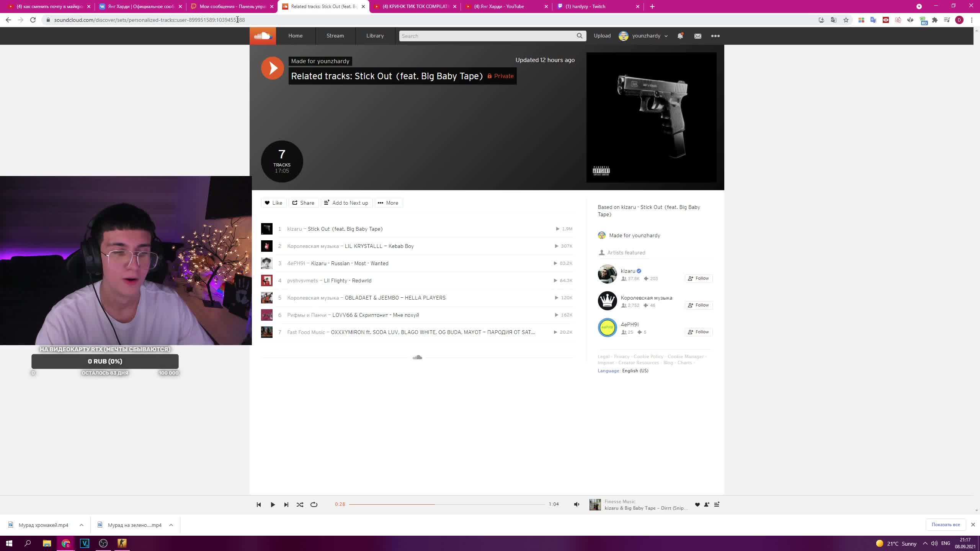980x551 pixels.
Task: Toggle repeat in the player
Action: coord(314,505)
